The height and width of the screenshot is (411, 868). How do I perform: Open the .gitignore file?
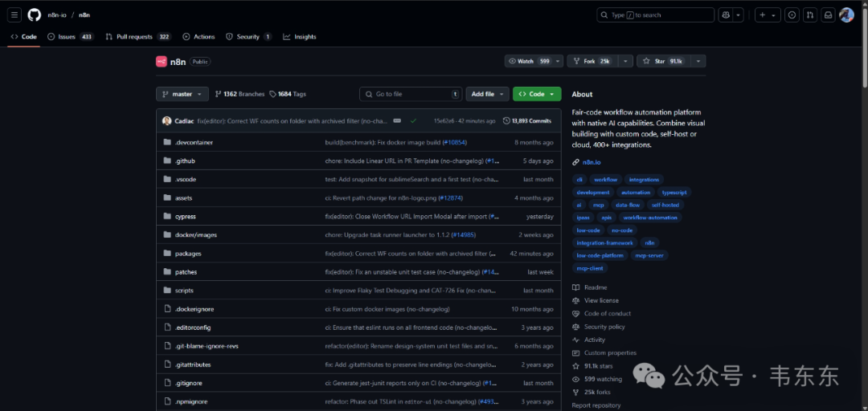coord(189,383)
